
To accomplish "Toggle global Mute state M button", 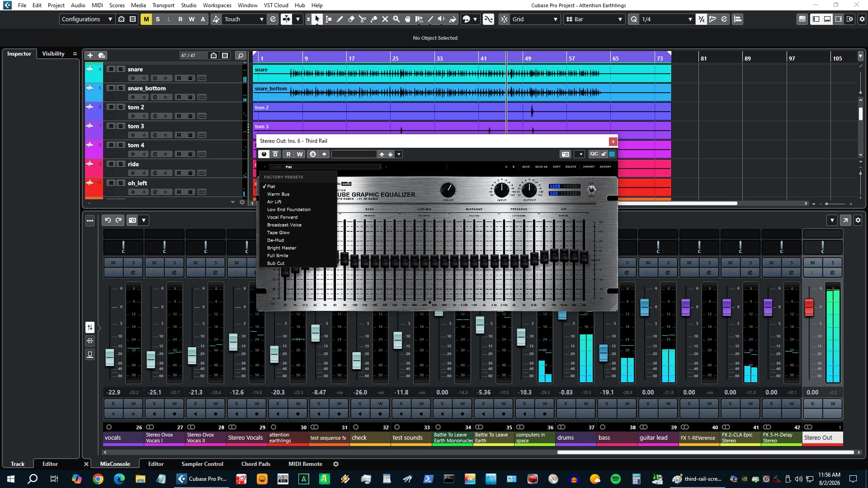I will click(x=146, y=19).
